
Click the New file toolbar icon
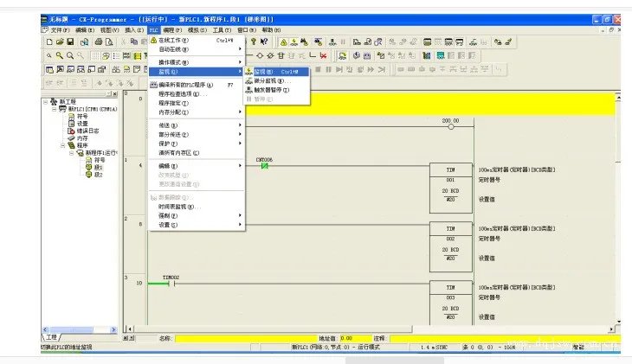coord(49,41)
